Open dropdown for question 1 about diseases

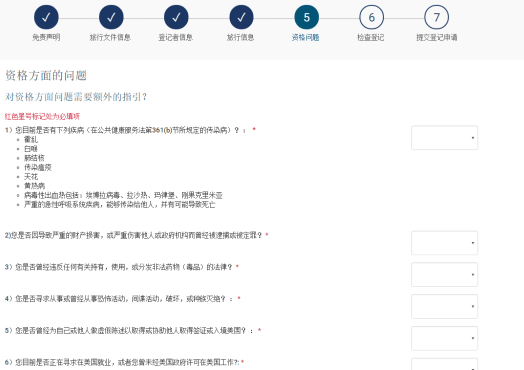pos(444,138)
